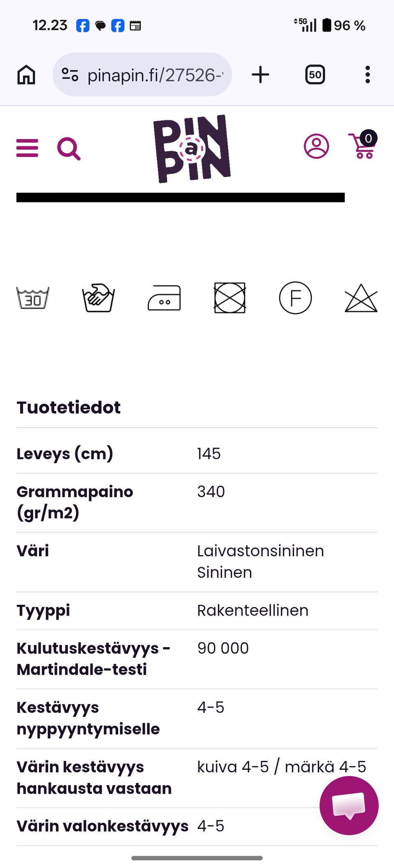Image resolution: width=394 pixels, height=868 pixels.
Task: Tap the dry clean F symbol
Action: pyautogui.click(x=295, y=298)
